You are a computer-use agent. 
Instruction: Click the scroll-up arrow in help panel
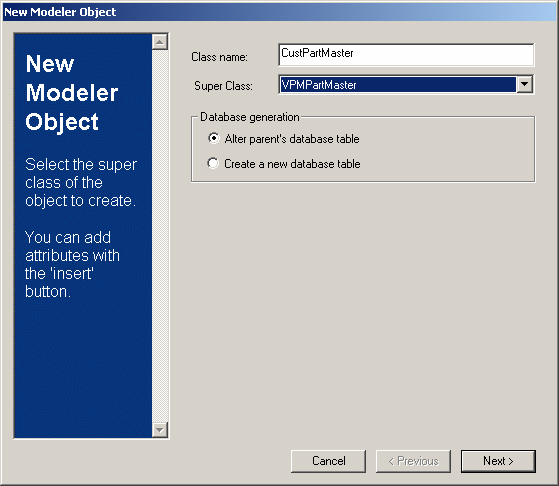point(159,42)
